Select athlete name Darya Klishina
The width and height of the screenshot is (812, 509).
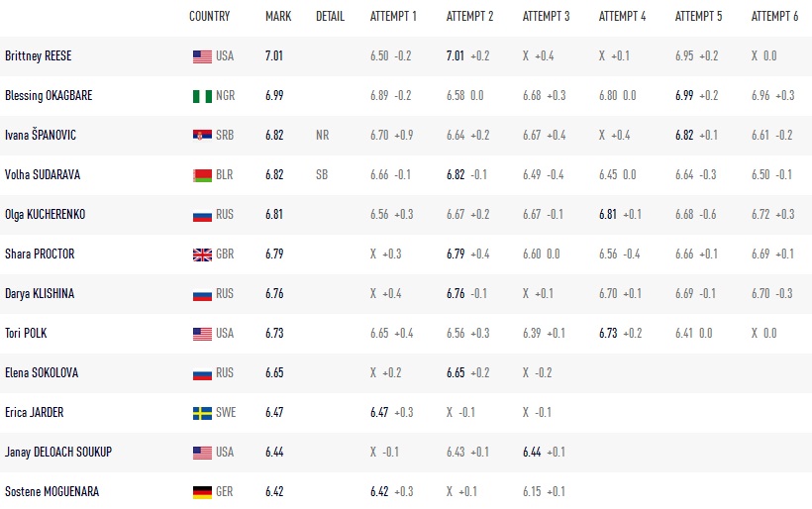tap(40, 294)
